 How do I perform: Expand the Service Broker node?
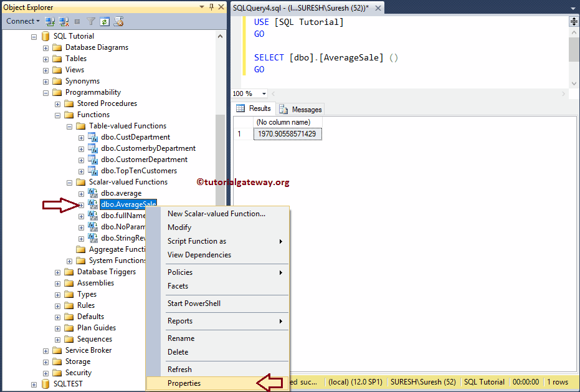click(45, 351)
